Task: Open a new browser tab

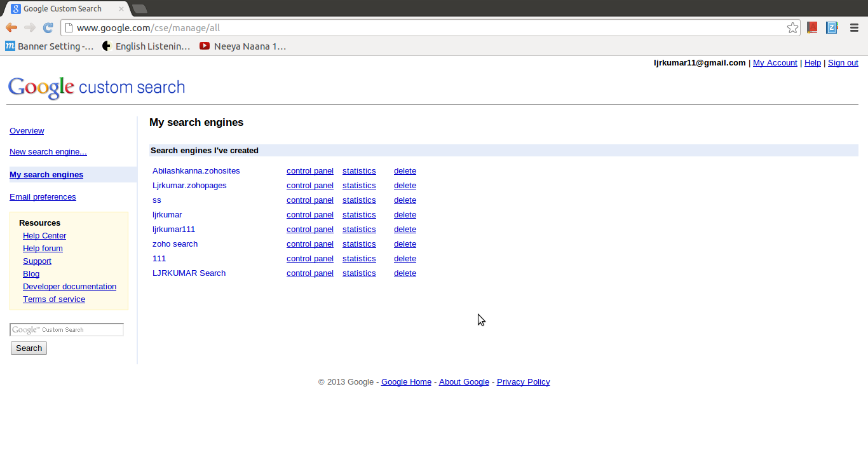Action: pos(139,9)
